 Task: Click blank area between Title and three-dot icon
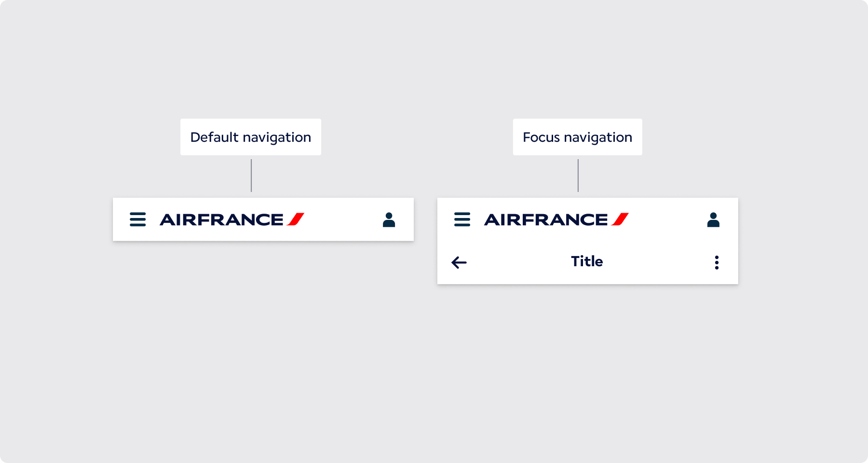658,262
